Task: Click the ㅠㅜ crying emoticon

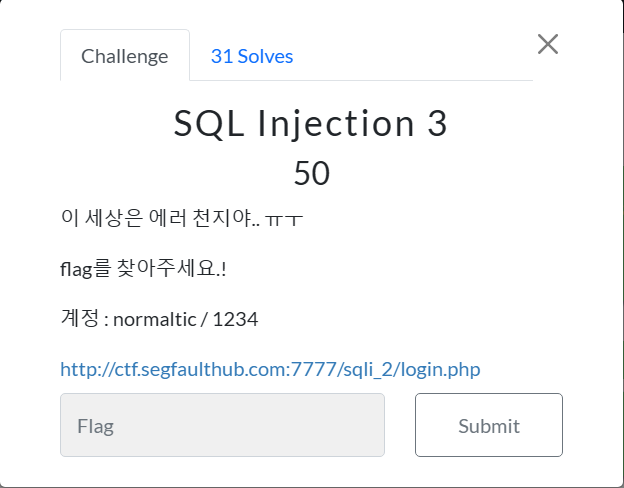Action: (284, 220)
